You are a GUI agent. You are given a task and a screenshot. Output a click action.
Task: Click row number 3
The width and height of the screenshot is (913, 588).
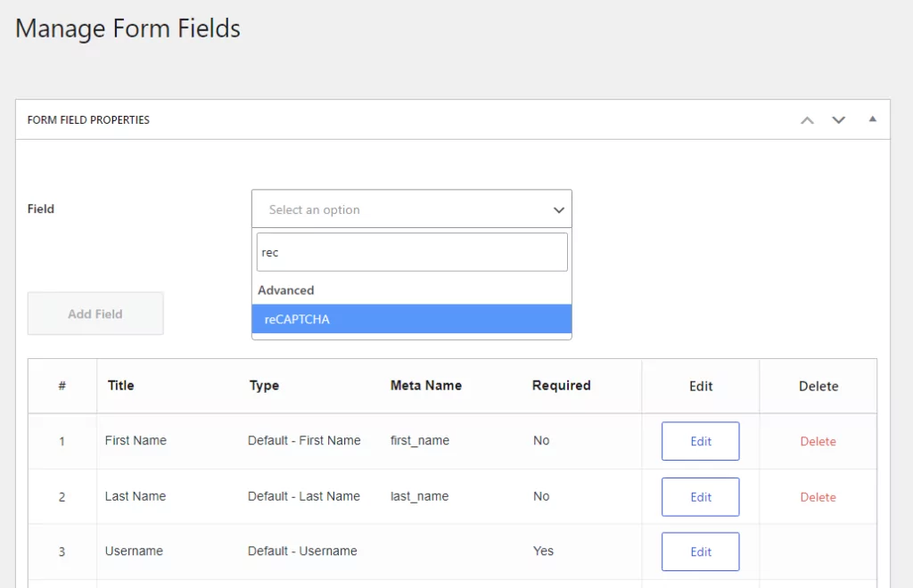point(62,552)
